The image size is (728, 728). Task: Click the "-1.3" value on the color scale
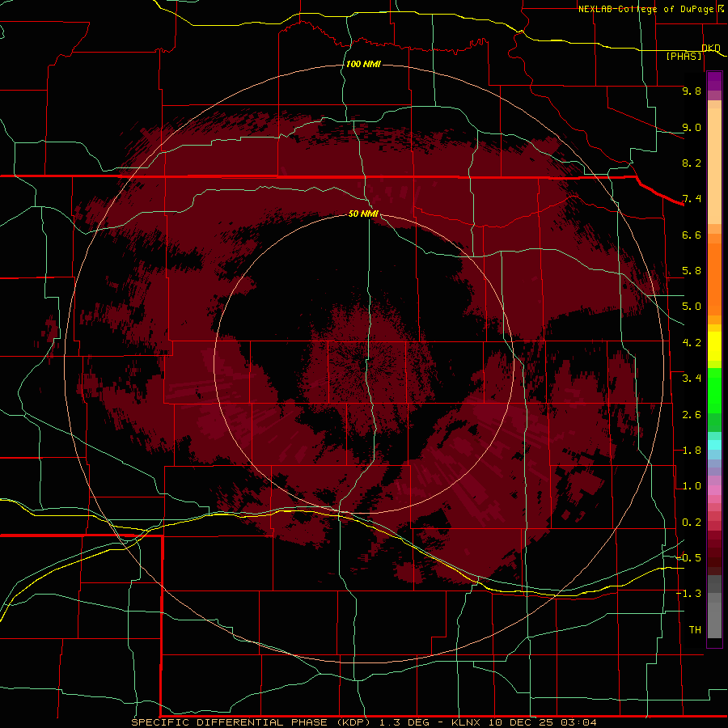point(688,594)
